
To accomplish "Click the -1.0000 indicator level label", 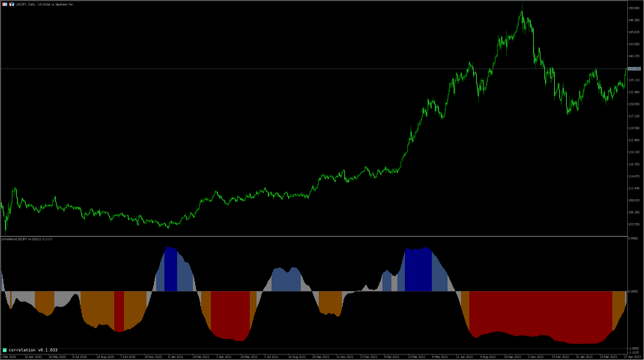I will pyautogui.click(x=634, y=348).
